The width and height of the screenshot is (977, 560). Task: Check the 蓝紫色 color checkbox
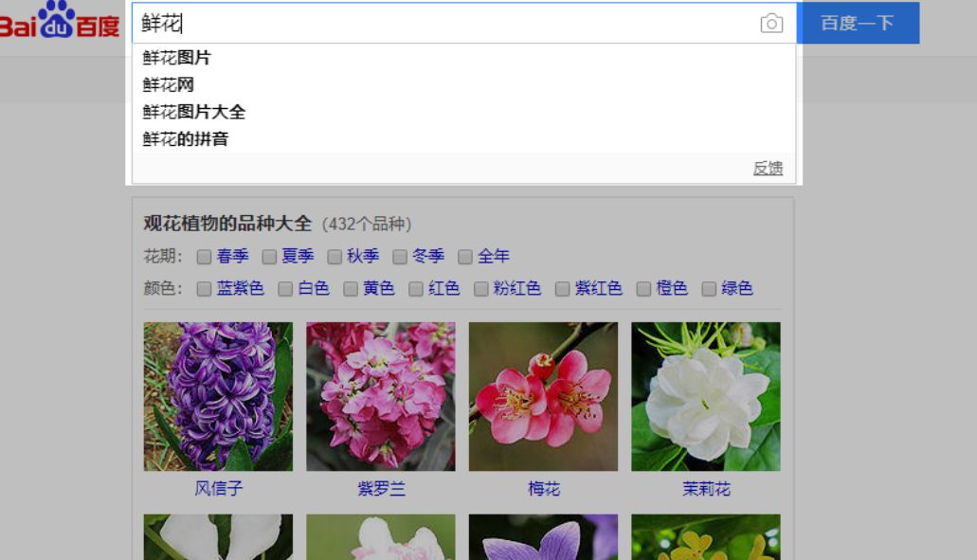pyautogui.click(x=204, y=289)
